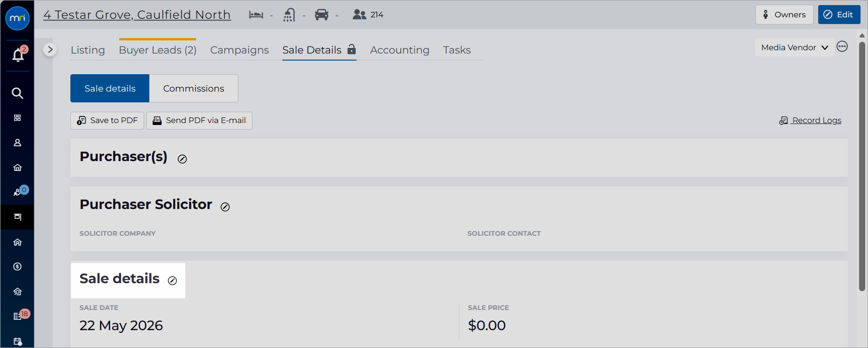The height and width of the screenshot is (348, 868).
Task: Click the Owners button
Action: tap(784, 15)
